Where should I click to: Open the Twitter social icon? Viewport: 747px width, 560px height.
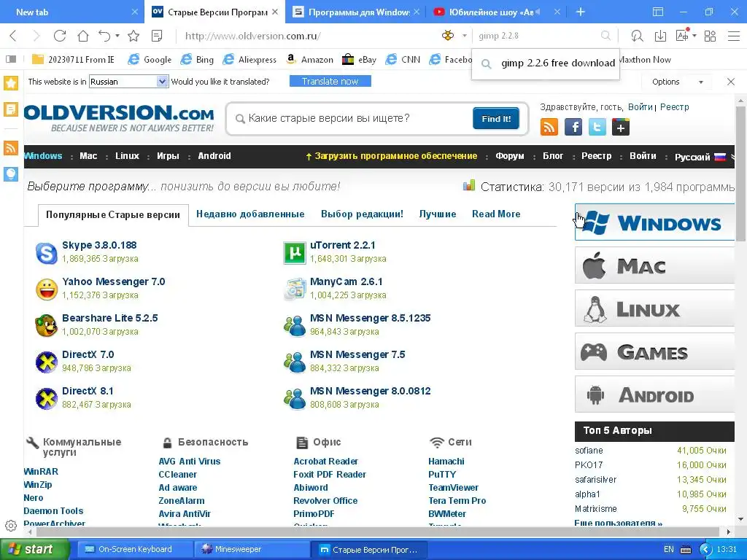tap(597, 127)
